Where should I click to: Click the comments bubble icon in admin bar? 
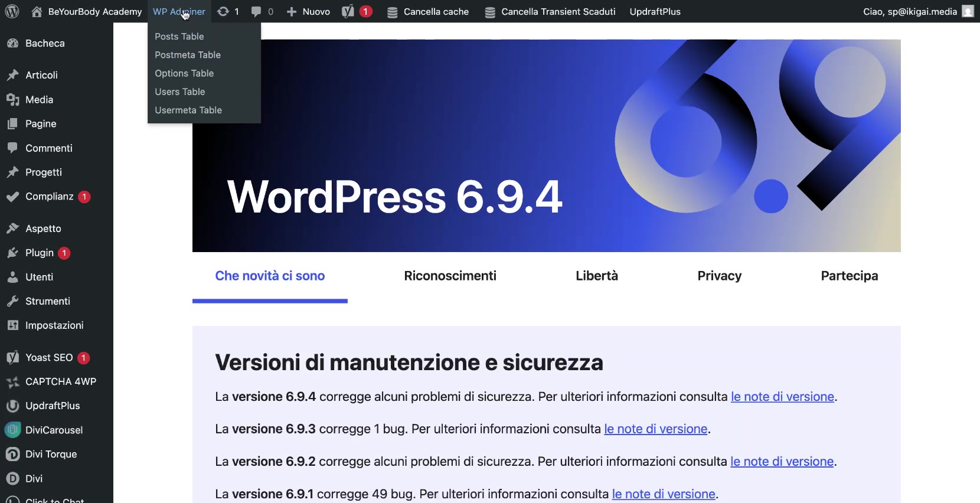pos(256,11)
